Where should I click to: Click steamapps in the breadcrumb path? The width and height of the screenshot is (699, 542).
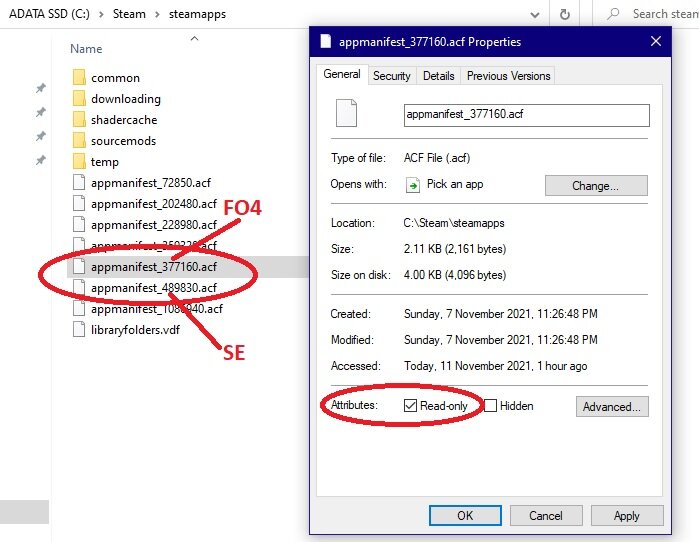[197, 14]
